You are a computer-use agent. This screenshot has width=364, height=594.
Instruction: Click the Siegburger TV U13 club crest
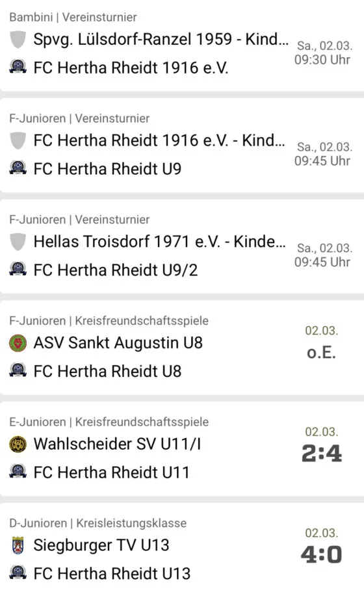coord(18,545)
